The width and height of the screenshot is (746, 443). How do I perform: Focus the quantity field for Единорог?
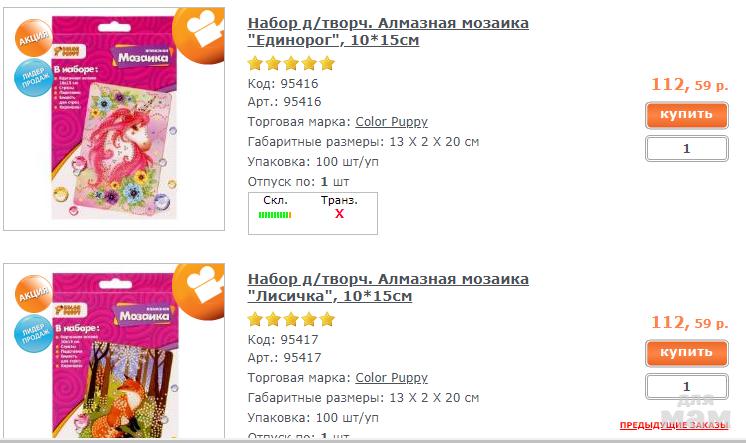(x=687, y=148)
